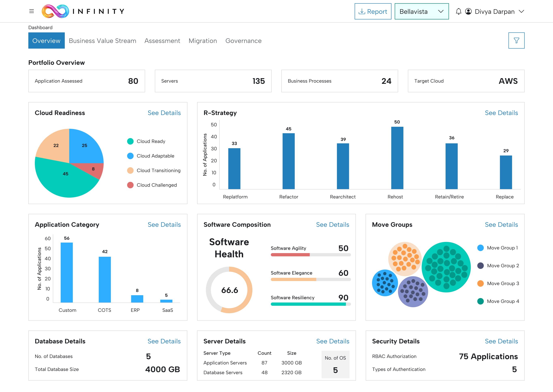
Task: Click the Software Health 66.6 donut gauge
Action: [229, 290]
